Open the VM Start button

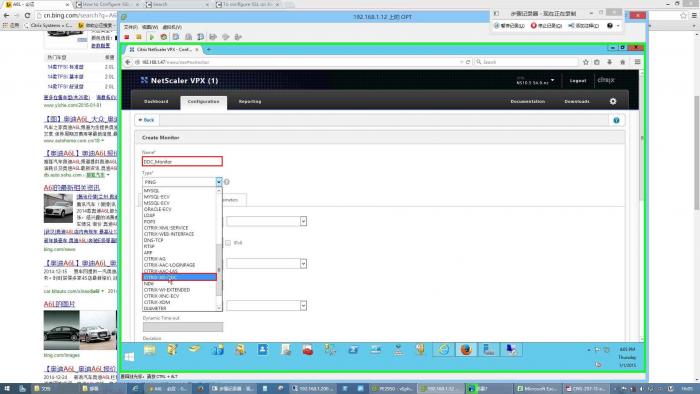click(129, 357)
